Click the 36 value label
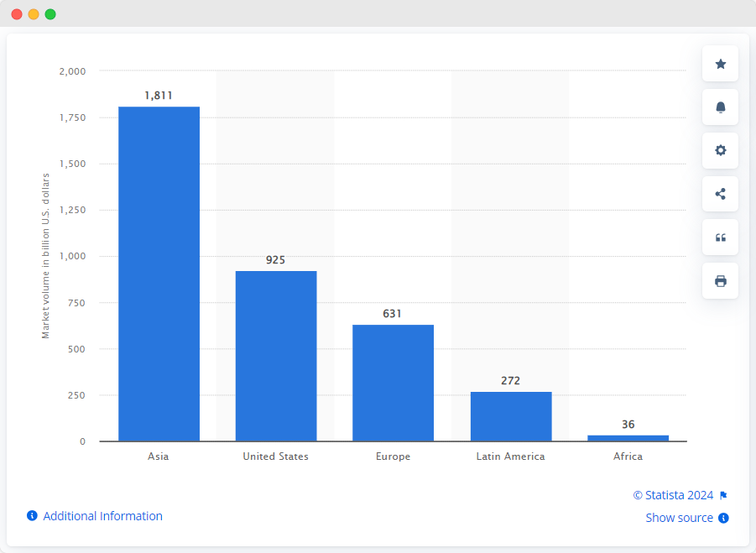756x553 pixels. tap(628, 425)
